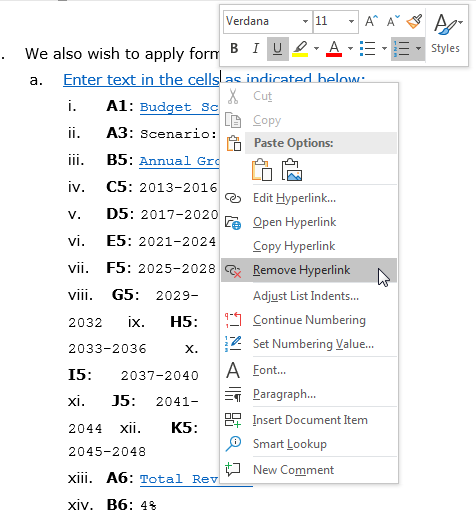This screenshot has width=476, height=522.
Task: Click the bullets list icon
Action: click(x=368, y=49)
